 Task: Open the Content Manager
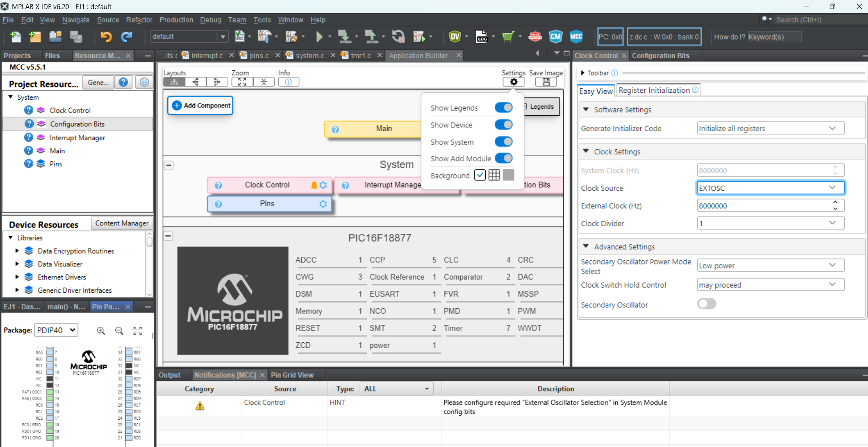[x=121, y=223]
